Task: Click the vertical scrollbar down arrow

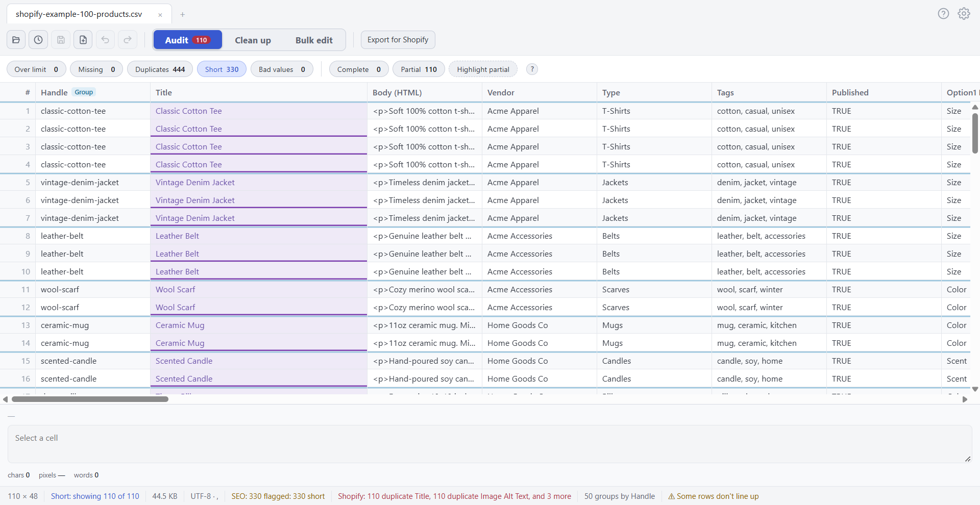Action: tap(975, 389)
